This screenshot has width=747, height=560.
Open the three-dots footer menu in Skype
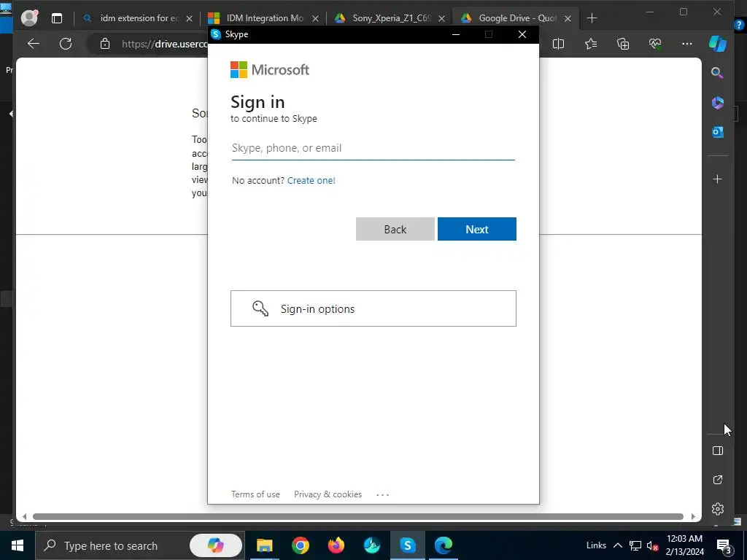[x=382, y=495]
